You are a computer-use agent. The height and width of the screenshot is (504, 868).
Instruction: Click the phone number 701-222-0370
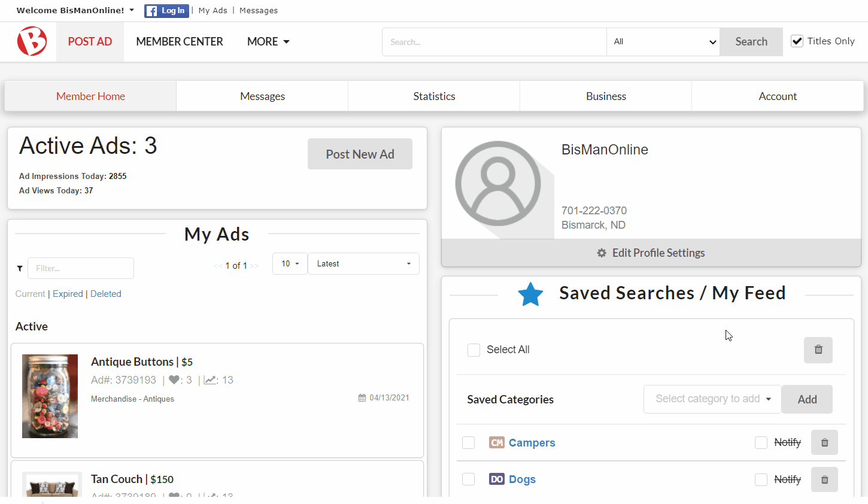pyautogui.click(x=594, y=211)
